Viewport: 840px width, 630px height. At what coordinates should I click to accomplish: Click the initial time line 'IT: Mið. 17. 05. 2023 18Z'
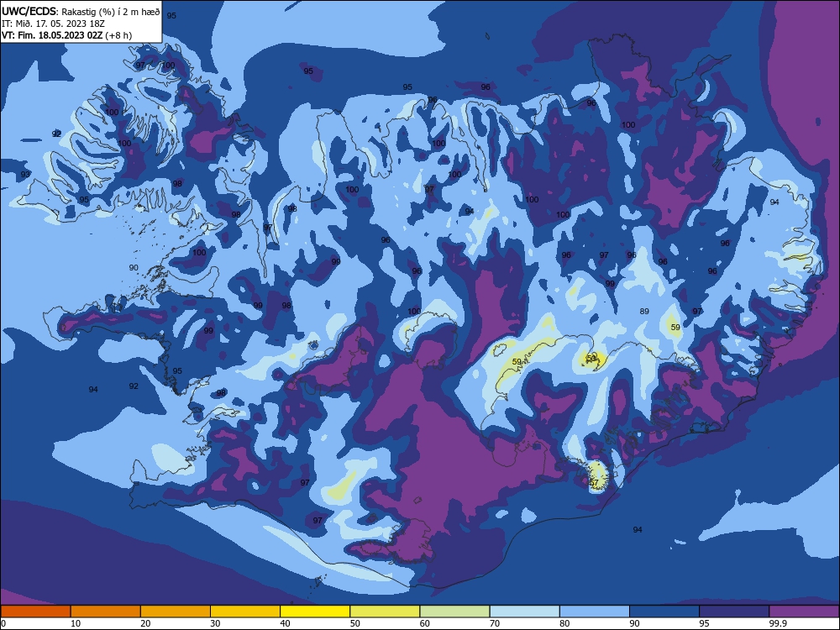click(x=53, y=24)
